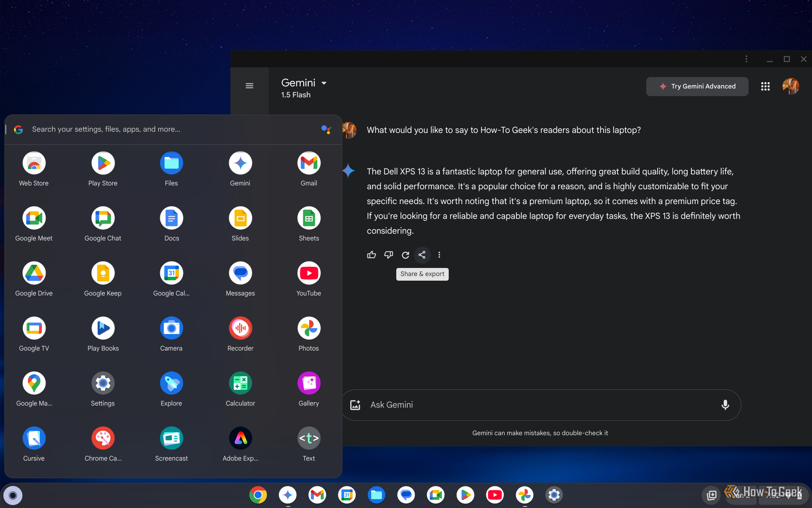812x508 pixels.
Task: Open Chrome from the shelf
Action: 258,495
